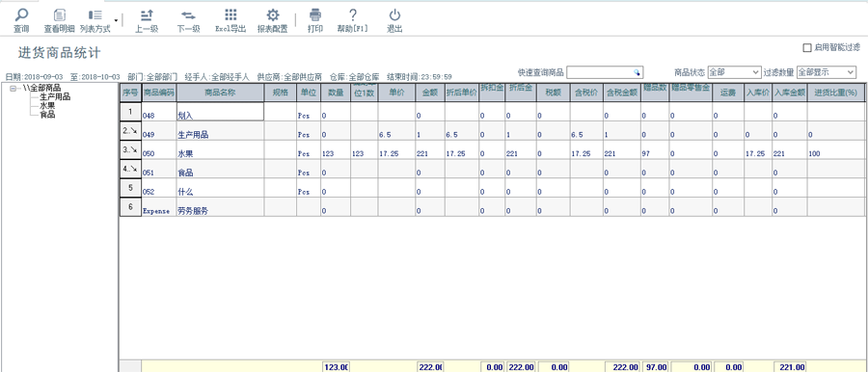Open the 商品状态 combo box
Viewport: 868px width, 372px height.
pos(735,72)
